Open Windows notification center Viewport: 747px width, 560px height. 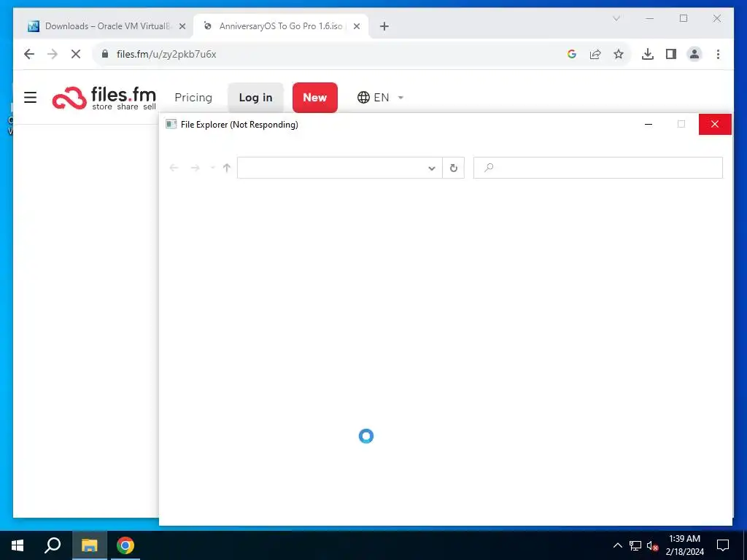723,545
